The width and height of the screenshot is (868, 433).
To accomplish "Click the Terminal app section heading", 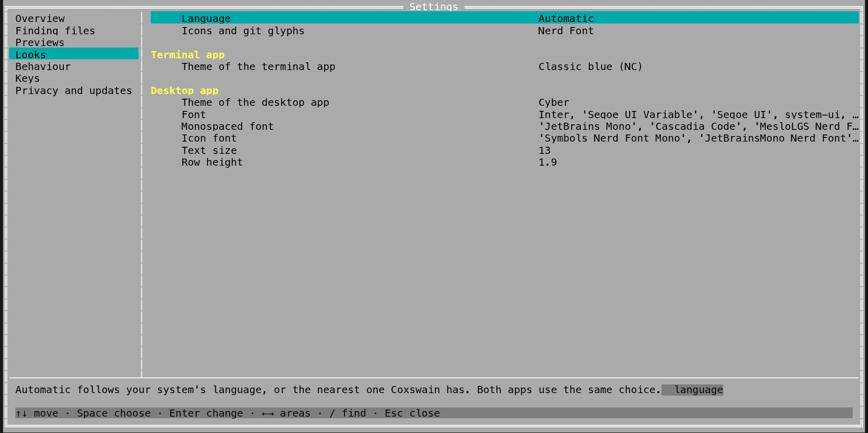I will coord(188,55).
